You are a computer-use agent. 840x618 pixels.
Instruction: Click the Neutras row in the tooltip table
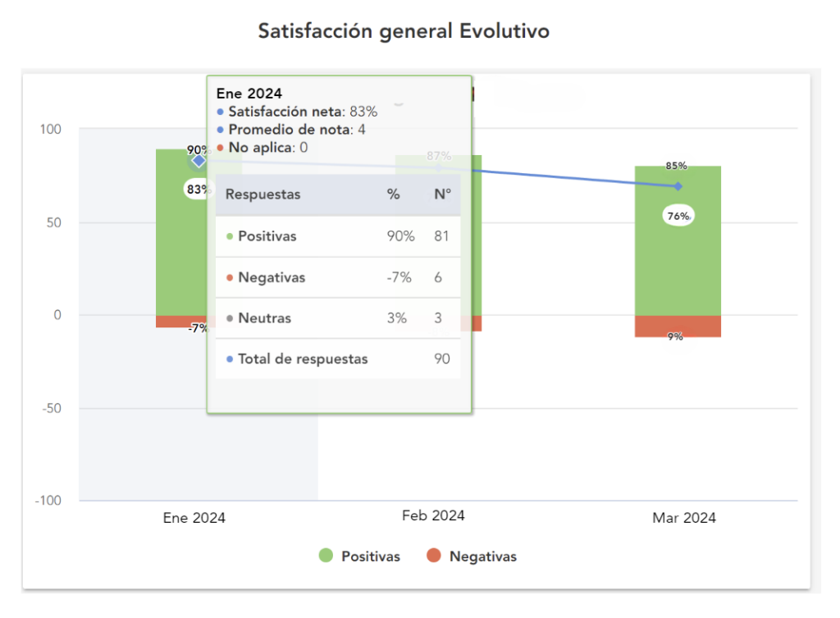[x=338, y=318]
